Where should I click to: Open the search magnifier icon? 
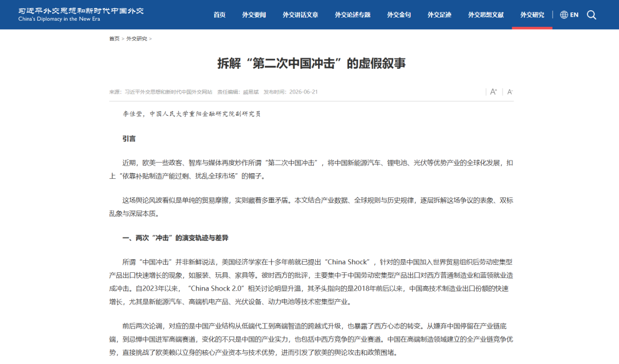coord(591,15)
